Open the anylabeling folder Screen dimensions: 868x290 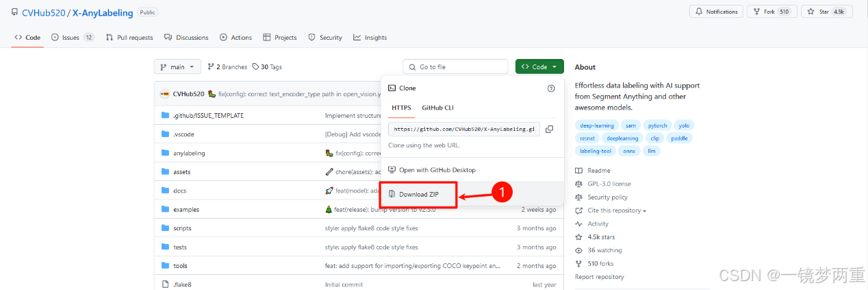pos(189,154)
